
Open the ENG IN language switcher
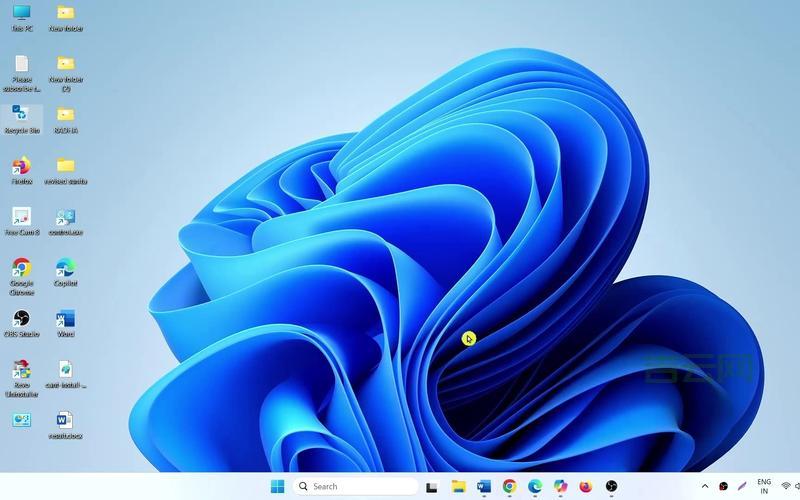[764, 487]
